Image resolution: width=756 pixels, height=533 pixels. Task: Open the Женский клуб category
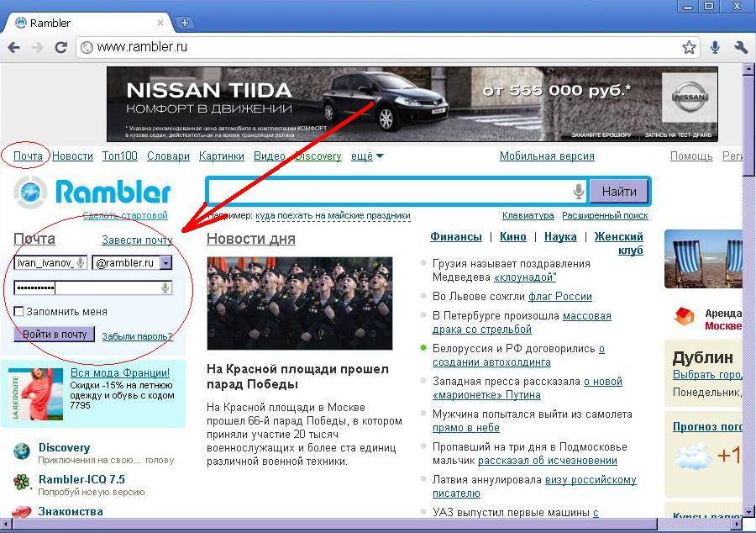[619, 243]
